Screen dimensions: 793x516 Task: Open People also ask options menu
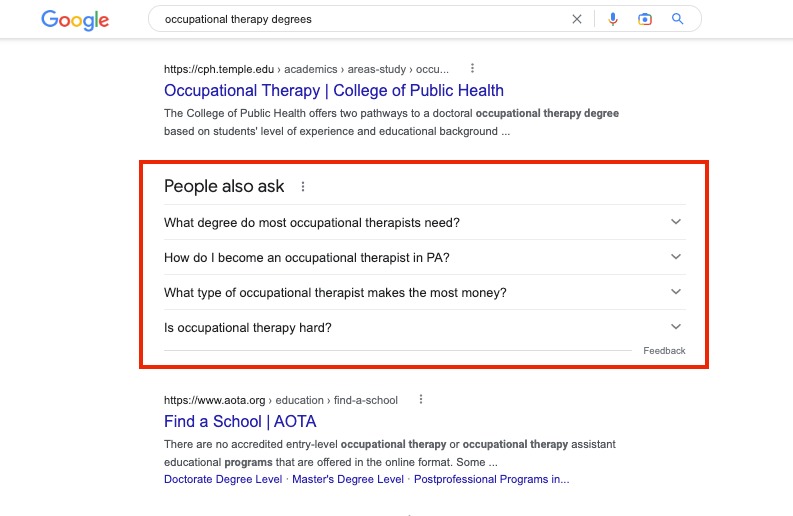click(x=303, y=187)
